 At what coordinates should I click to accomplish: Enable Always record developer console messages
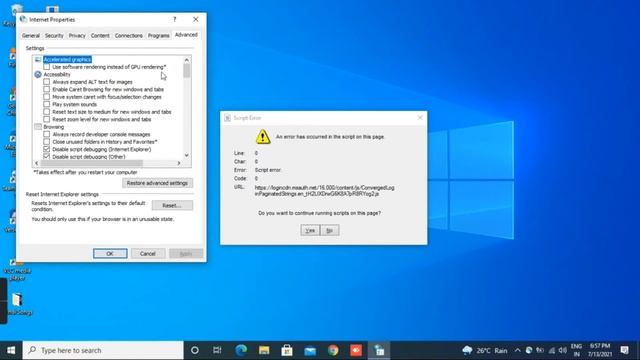(x=47, y=134)
